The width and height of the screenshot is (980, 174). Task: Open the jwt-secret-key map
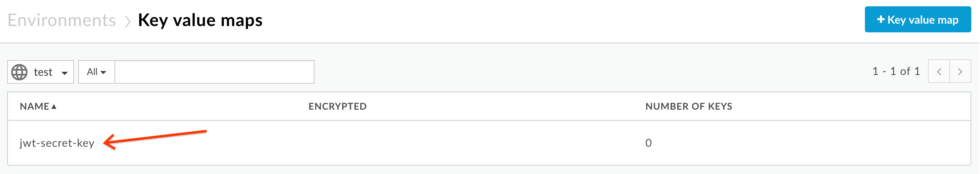[57, 143]
